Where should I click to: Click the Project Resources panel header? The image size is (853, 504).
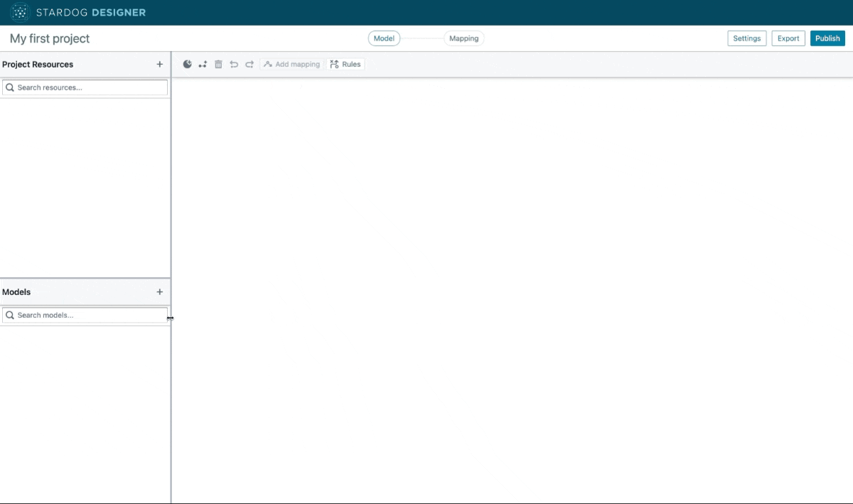pyautogui.click(x=38, y=64)
